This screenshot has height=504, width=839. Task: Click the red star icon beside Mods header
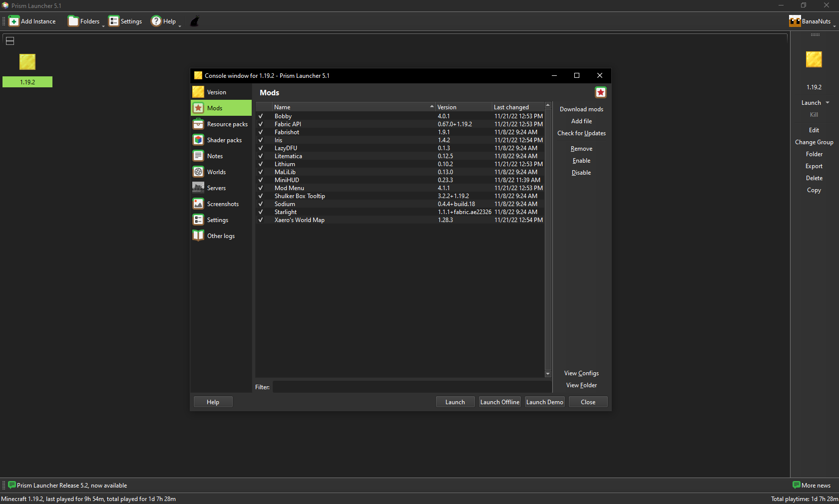600,92
